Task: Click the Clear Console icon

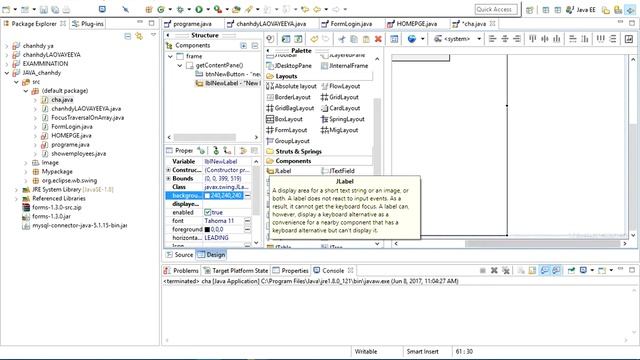Action: point(521,270)
